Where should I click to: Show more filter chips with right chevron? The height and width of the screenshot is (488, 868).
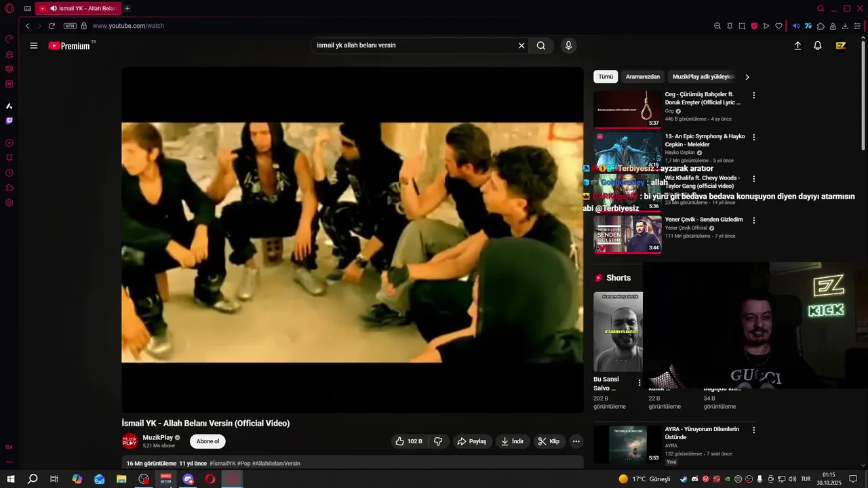click(x=747, y=77)
